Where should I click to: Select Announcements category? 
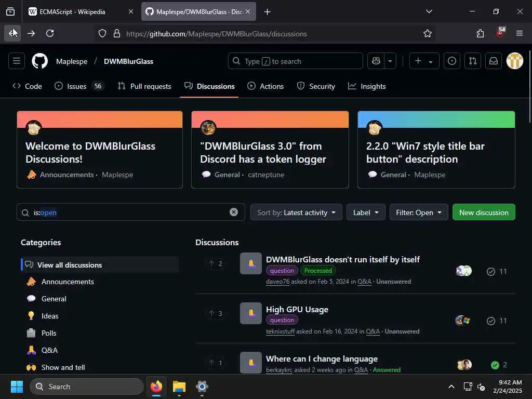coord(68,282)
